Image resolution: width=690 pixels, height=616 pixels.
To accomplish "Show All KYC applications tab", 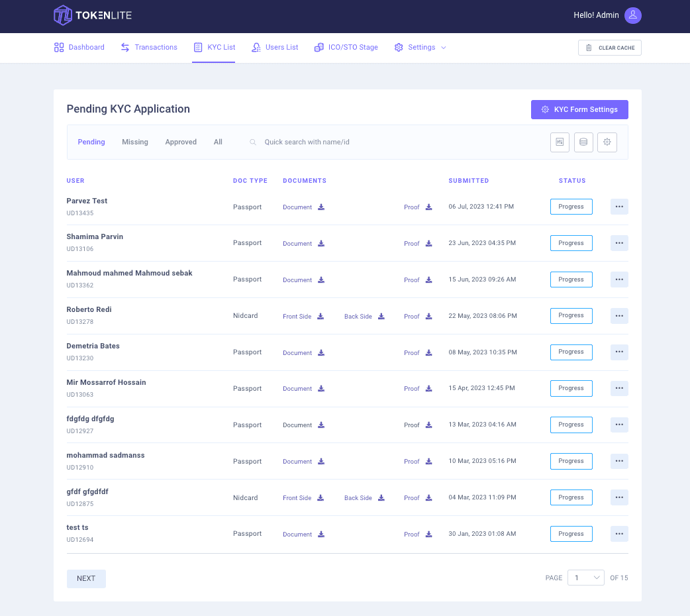I will tap(218, 142).
